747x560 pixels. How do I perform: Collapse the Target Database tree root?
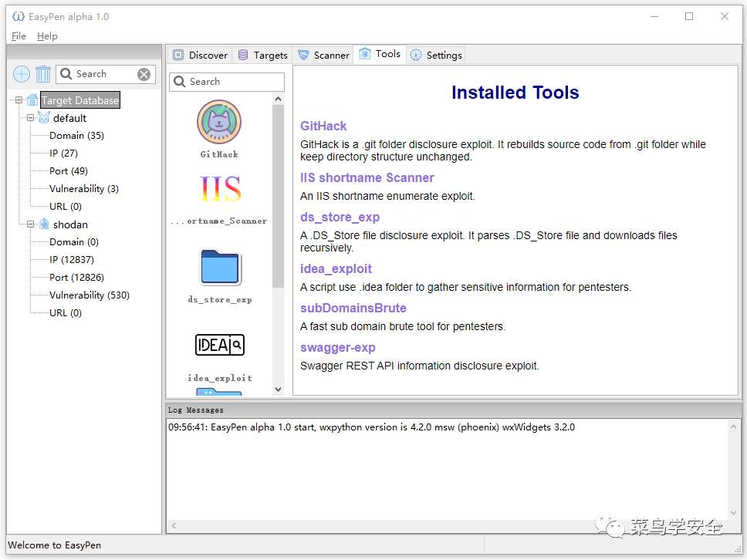(19, 100)
